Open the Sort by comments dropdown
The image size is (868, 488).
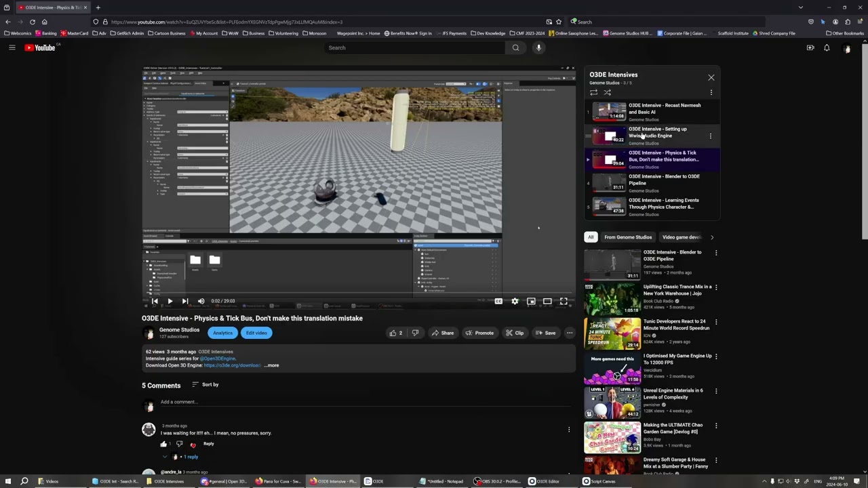[x=205, y=385]
